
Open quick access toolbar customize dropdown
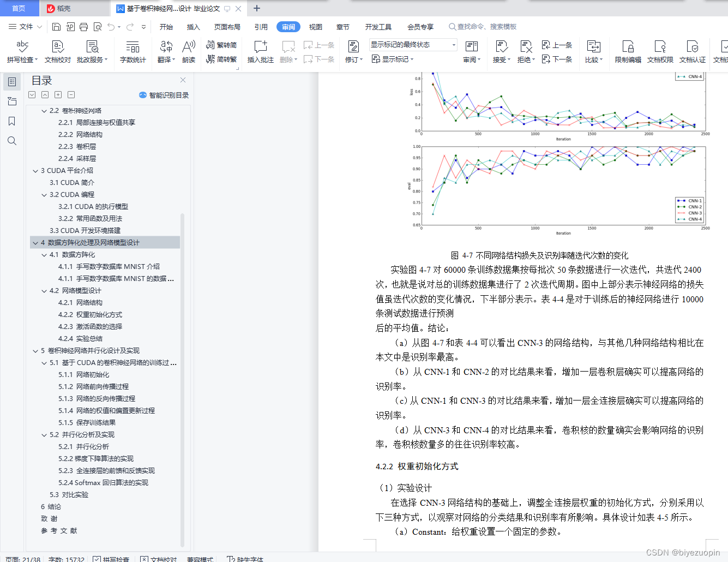[x=143, y=27]
